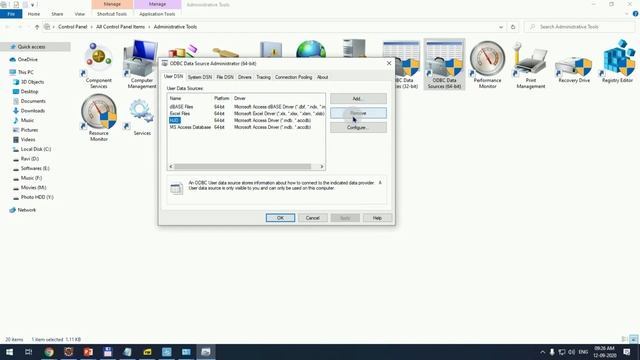This screenshot has height=360, width=640.
Task: Open Application Tools ribbon tab
Action: point(157,14)
